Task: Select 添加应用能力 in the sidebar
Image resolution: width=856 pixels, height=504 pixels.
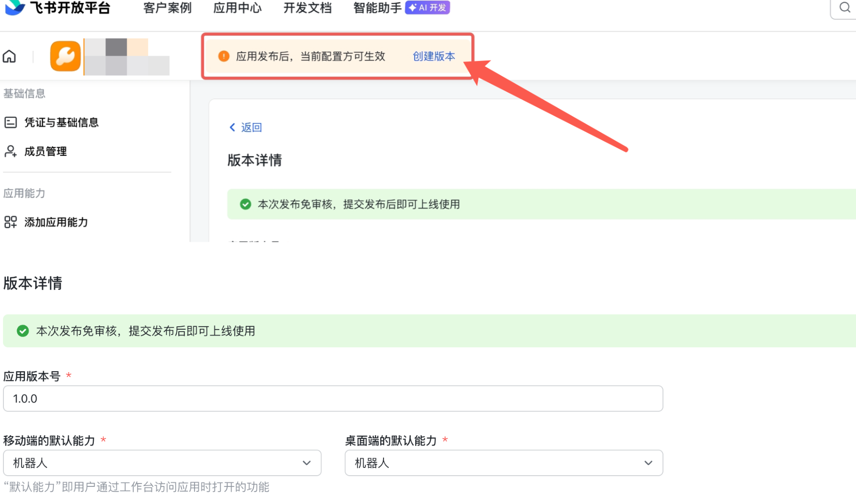Action: tap(56, 222)
